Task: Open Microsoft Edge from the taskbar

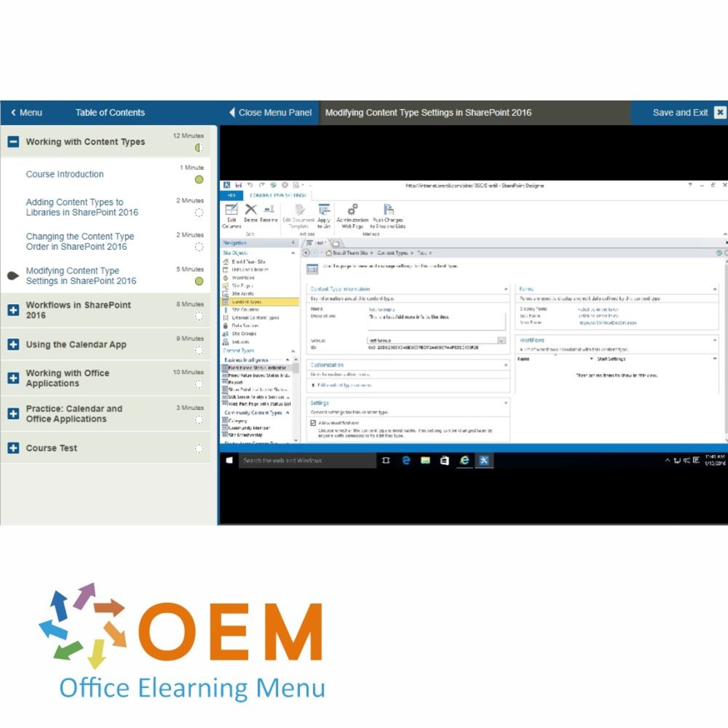Action: (406, 460)
